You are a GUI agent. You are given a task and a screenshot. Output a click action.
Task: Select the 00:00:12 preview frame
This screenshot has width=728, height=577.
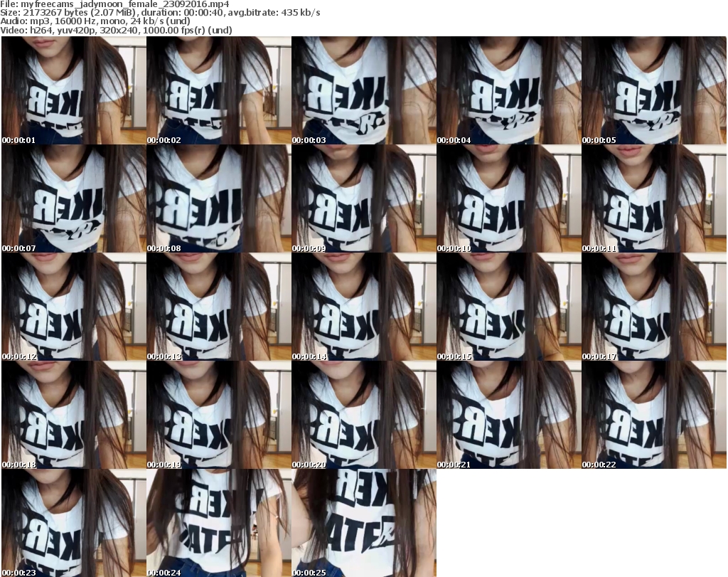pyautogui.click(x=74, y=307)
